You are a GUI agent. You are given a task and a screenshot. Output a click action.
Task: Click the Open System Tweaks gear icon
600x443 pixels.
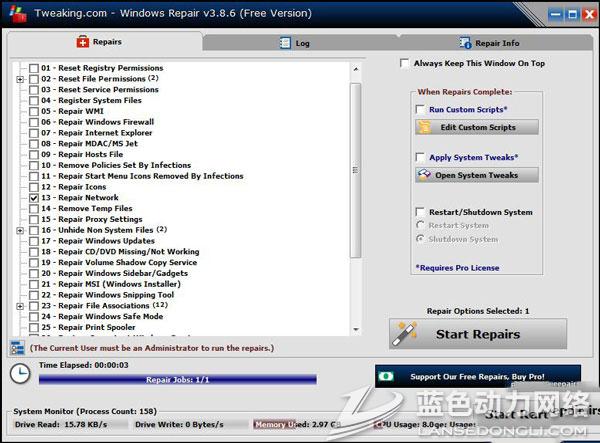(424, 175)
